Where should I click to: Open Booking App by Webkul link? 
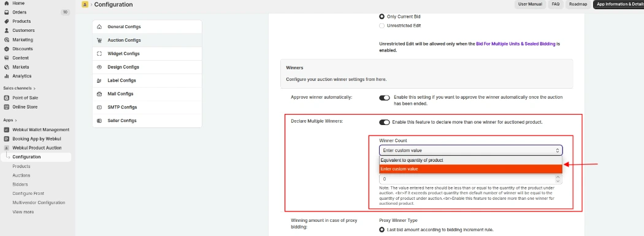pyautogui.click(x=37, y=139)
